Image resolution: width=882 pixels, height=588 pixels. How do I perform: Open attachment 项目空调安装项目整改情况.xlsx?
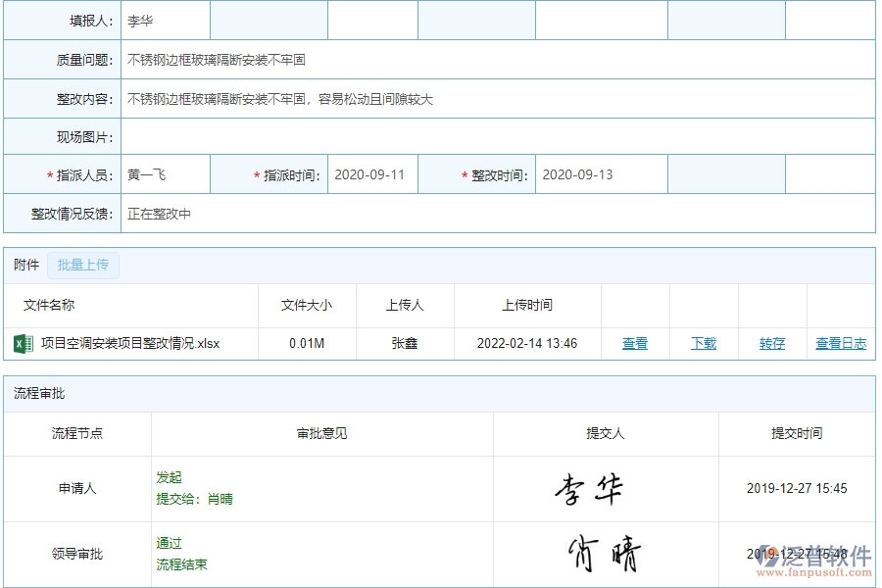130,343
